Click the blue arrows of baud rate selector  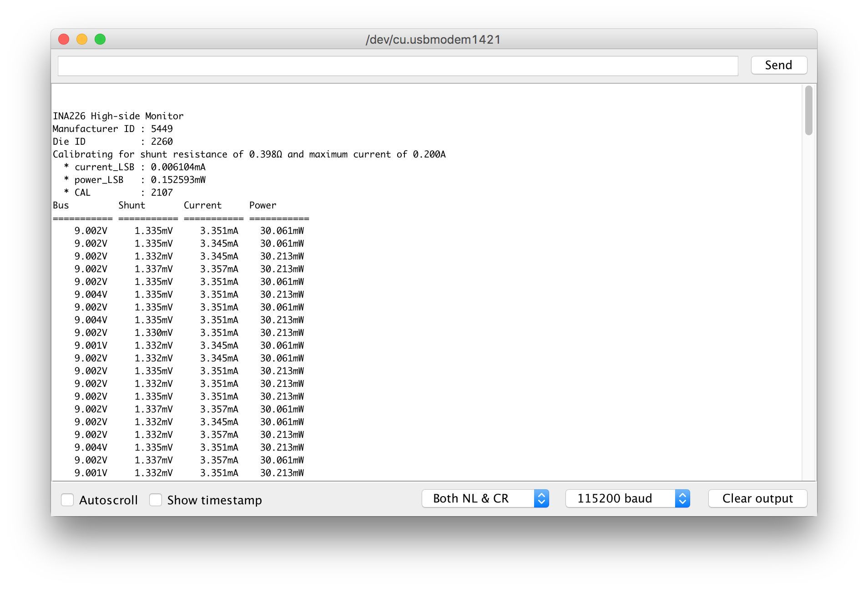682,498
